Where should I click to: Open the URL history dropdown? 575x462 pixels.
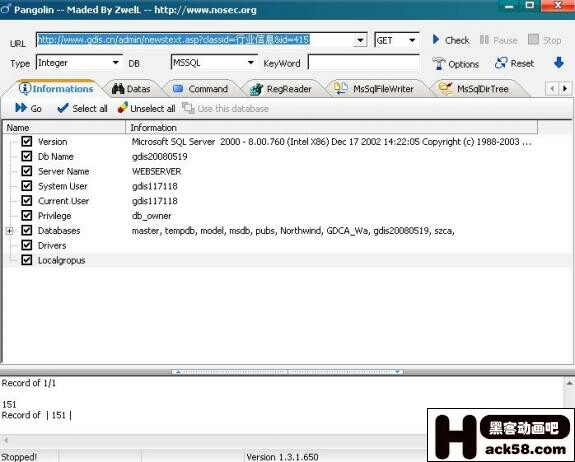360,40
